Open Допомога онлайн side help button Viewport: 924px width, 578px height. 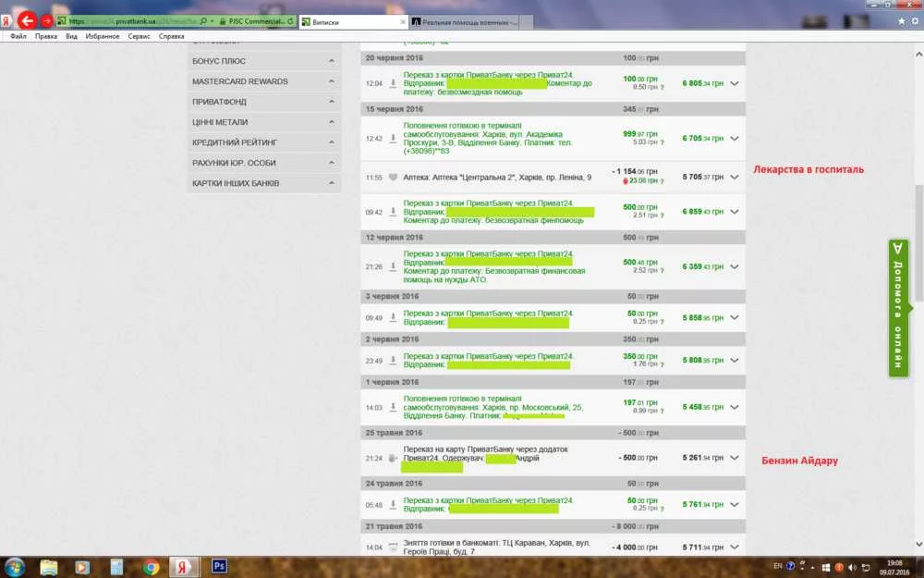(x=898, y=308)
